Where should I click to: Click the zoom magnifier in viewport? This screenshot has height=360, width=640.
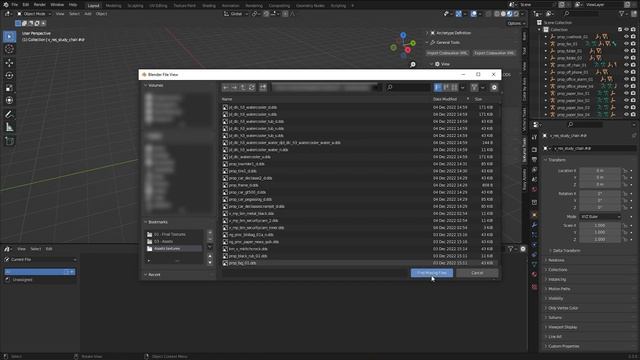[413, 64]
